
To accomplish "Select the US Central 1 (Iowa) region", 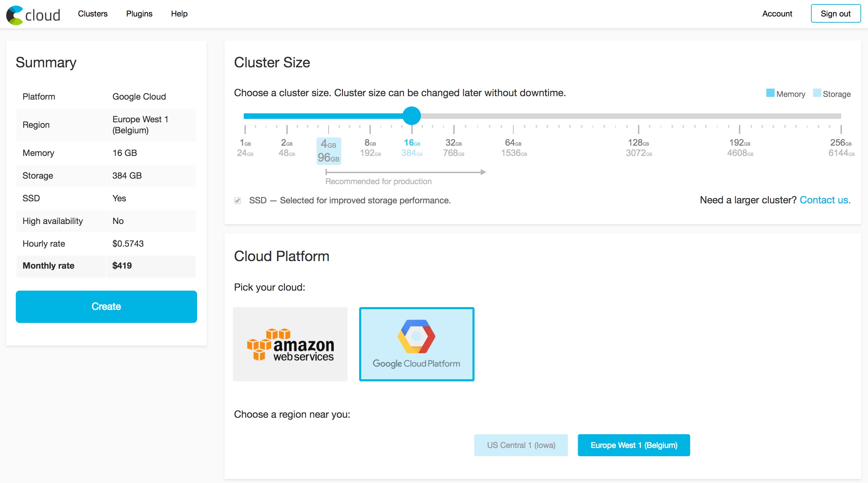I will click(521, 445).
